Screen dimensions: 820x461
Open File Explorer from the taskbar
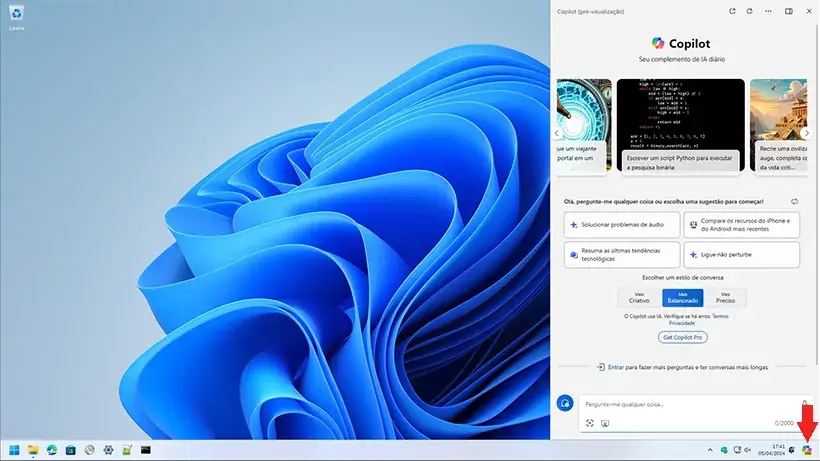(33, 450)
